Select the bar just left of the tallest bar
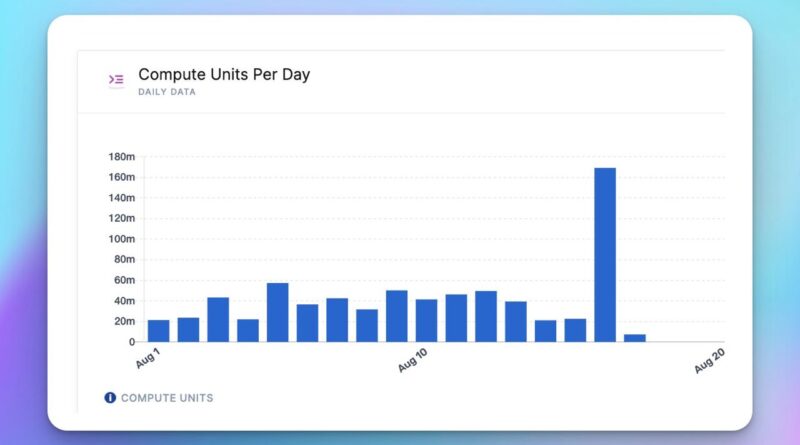Viewport: 800px width, 445px height. coord(575,331)
